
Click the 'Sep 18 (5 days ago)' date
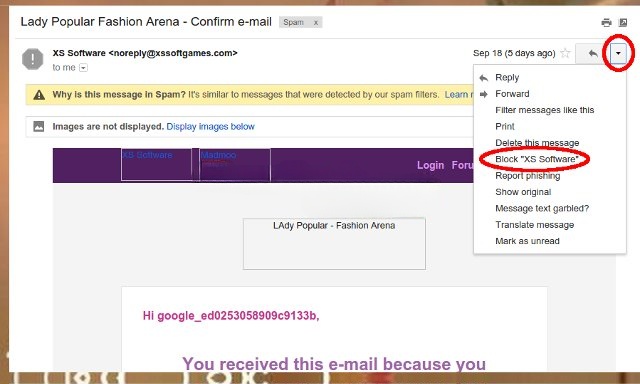click(x=514, y=53)
